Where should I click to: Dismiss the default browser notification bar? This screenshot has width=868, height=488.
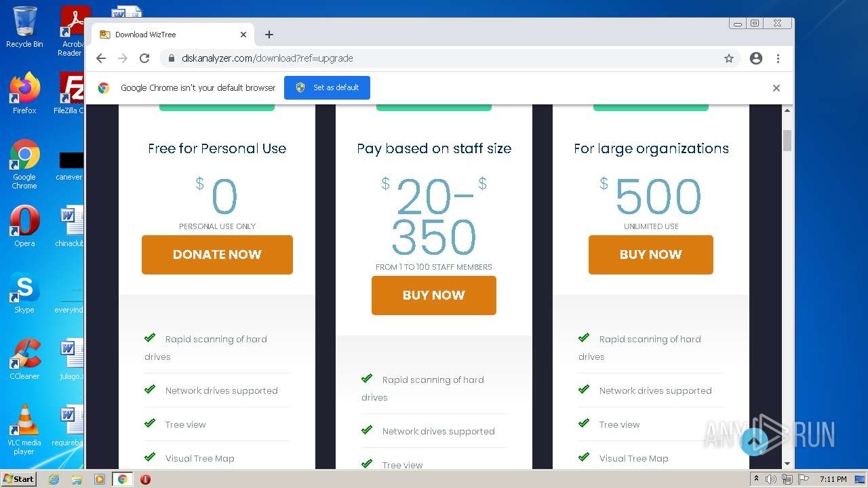(x=776, y=88)
